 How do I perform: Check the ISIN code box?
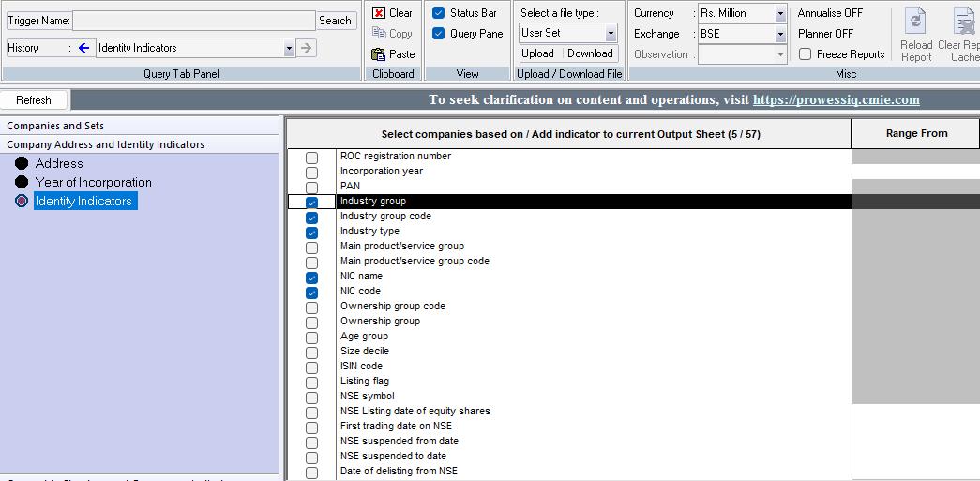click(312, 368)
